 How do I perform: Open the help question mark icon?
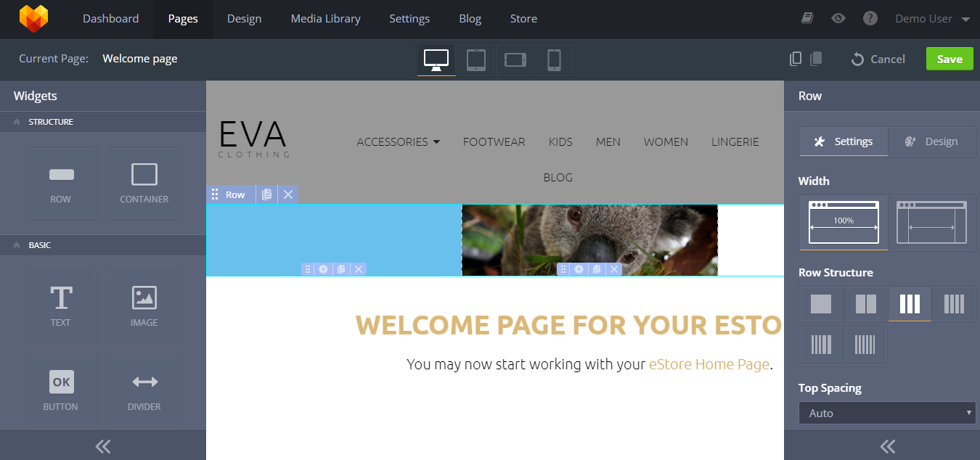870,18
